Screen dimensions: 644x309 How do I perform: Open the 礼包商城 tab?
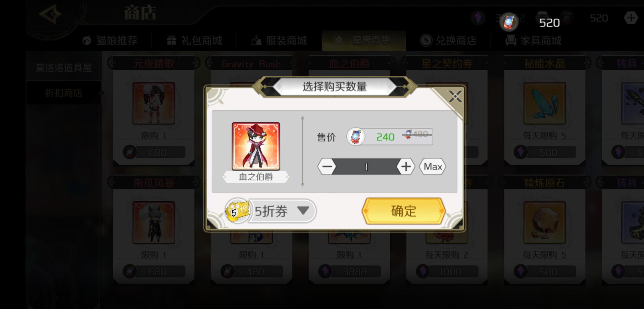(x=195, y=40)
